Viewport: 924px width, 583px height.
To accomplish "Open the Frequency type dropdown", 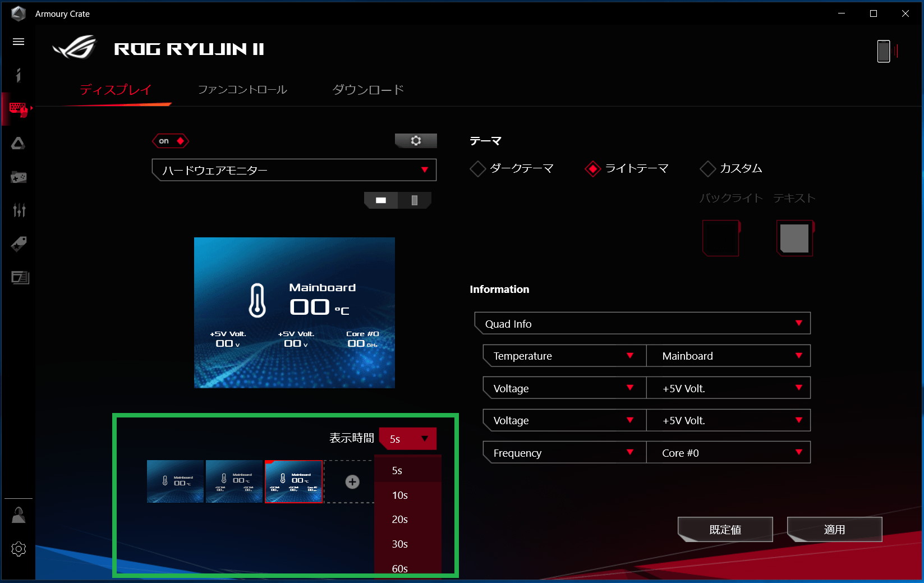I will tap(564, 452).
